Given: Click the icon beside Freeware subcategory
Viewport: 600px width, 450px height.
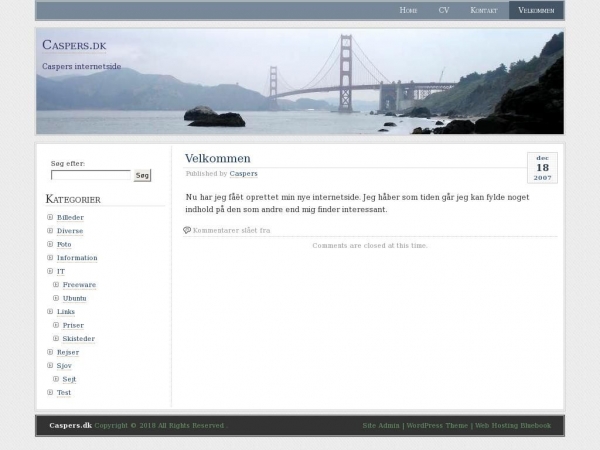Looking at the screenshot, I should (56, 285).
